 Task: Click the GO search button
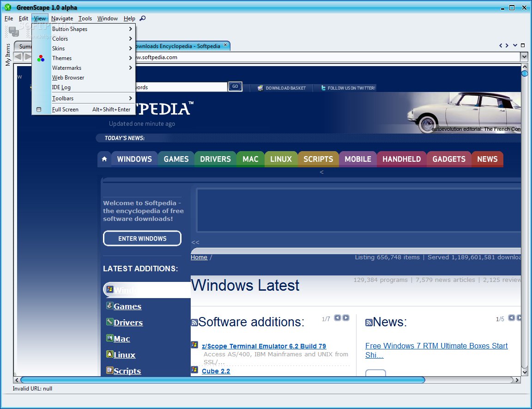coord(235,86)
